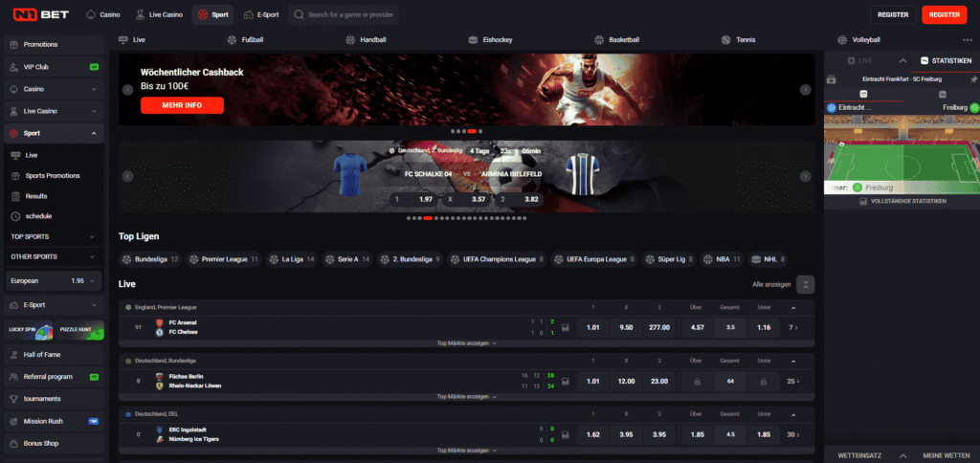The height and width of the screenshot is (463, 980).
Task: Click the Volleyball icon in the sports bar
Action: [842, 40]
